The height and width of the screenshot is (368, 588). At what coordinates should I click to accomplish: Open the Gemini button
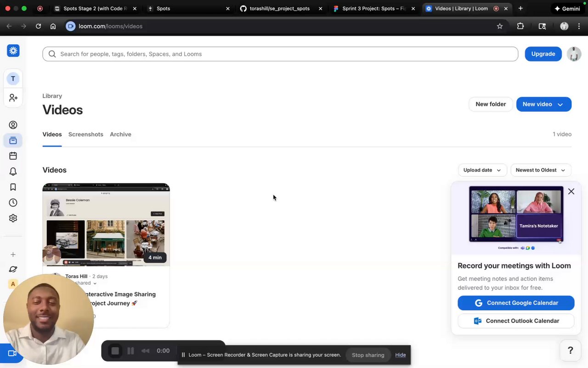click(567, 8)
